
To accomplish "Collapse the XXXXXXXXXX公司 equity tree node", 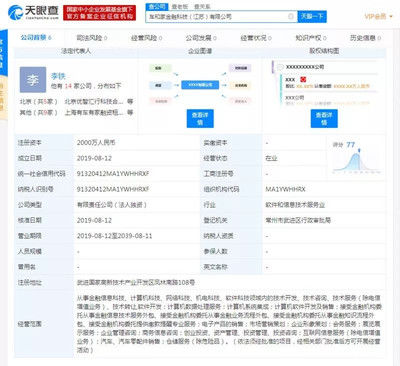I will click(x=280, y=67).
